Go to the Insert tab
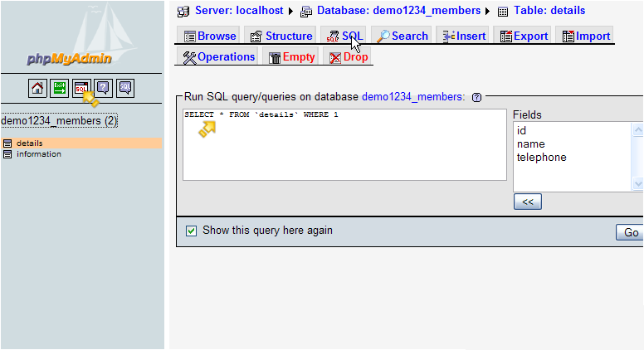The height and width of the screenshot is (350, 644). tap(464, 36)
